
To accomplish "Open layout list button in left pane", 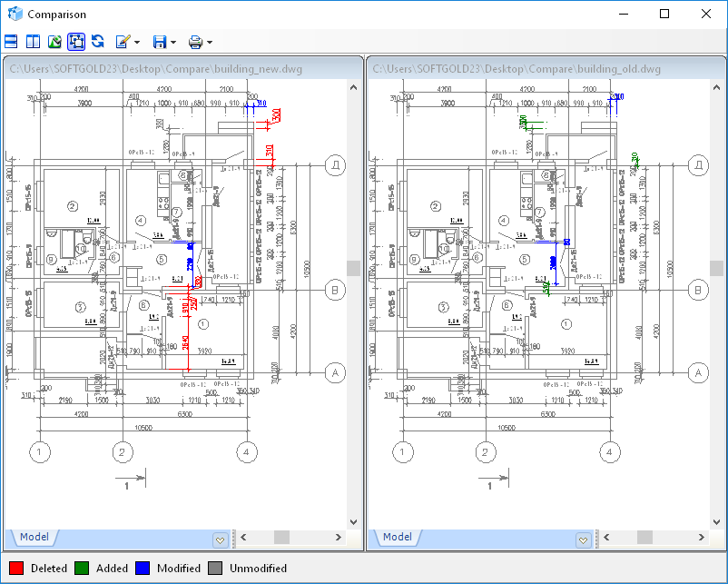I will point(220,539).
